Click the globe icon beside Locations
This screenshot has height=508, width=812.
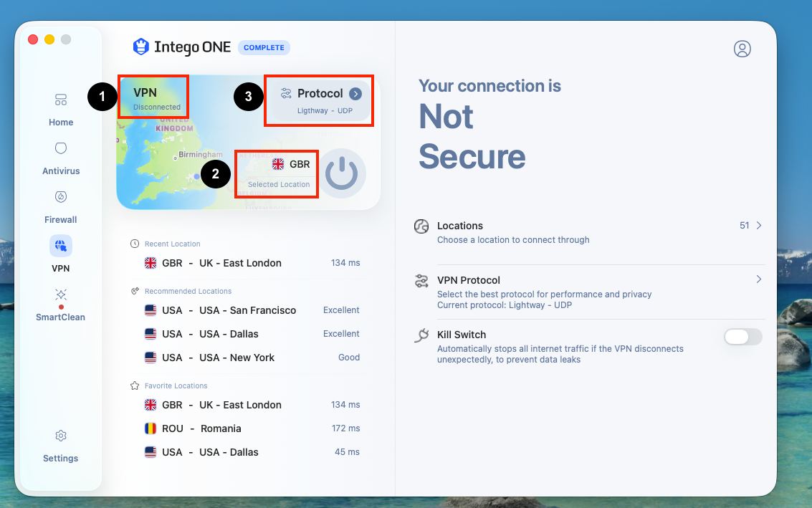click(421, 226)
